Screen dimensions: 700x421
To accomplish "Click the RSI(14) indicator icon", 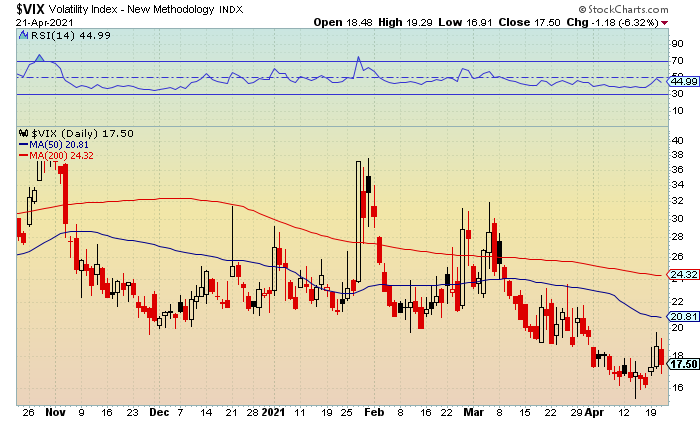I will 24,35.
